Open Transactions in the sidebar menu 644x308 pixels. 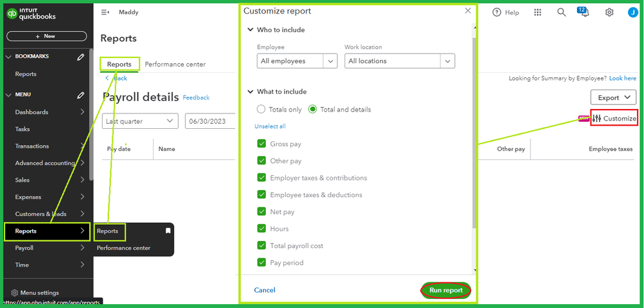click(32, 146)
